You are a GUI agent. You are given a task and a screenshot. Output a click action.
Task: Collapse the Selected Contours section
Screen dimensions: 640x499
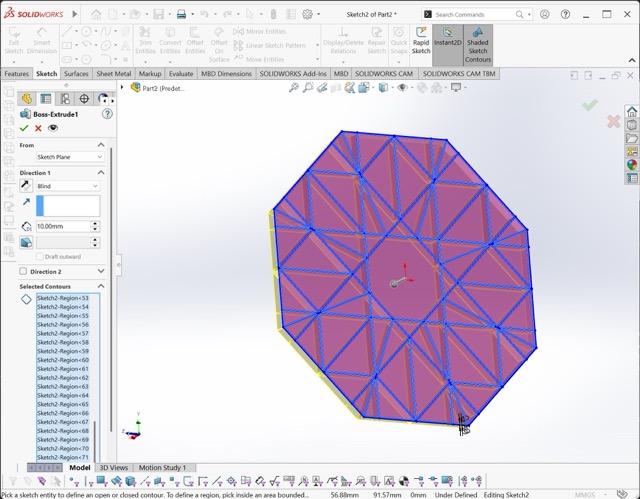pos(101,286)
